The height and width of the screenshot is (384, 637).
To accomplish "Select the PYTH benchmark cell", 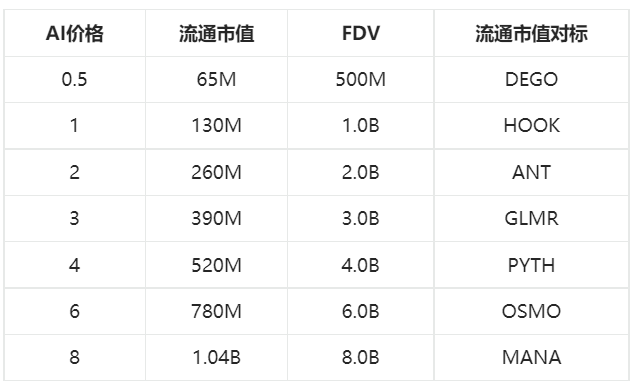I will click(531, 265).
